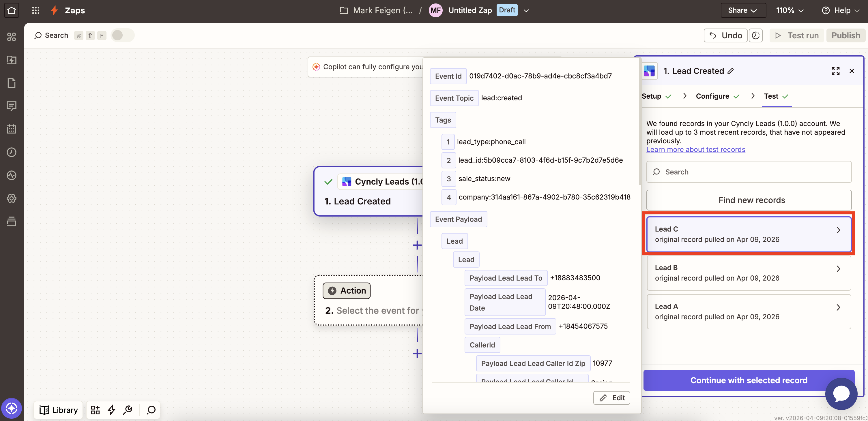Click the rename pencil next to Lead Created

[731, 71]
